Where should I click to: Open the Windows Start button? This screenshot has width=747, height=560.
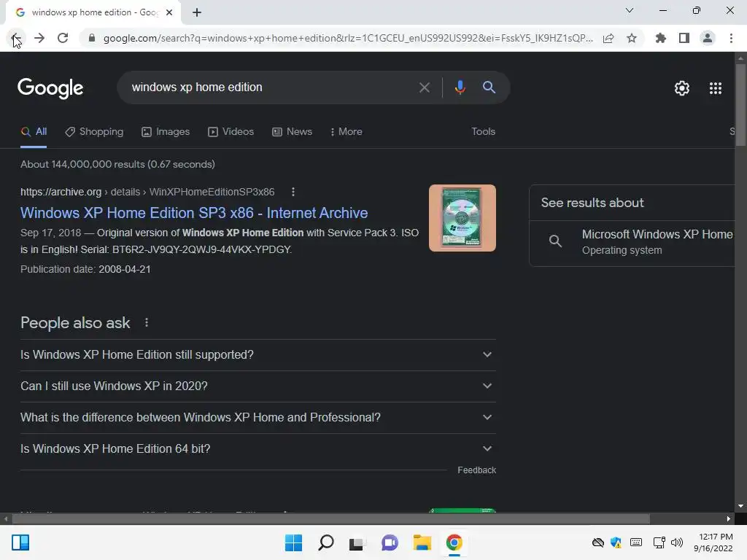[x=293, y=542]
